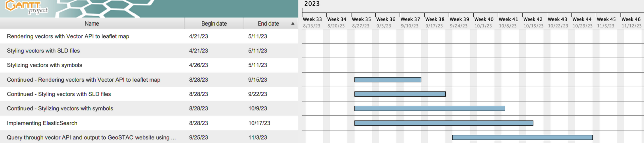Toggle the End date sort arrow
Image resolution: width=644 pixels, height=143 pixels.
293,24
